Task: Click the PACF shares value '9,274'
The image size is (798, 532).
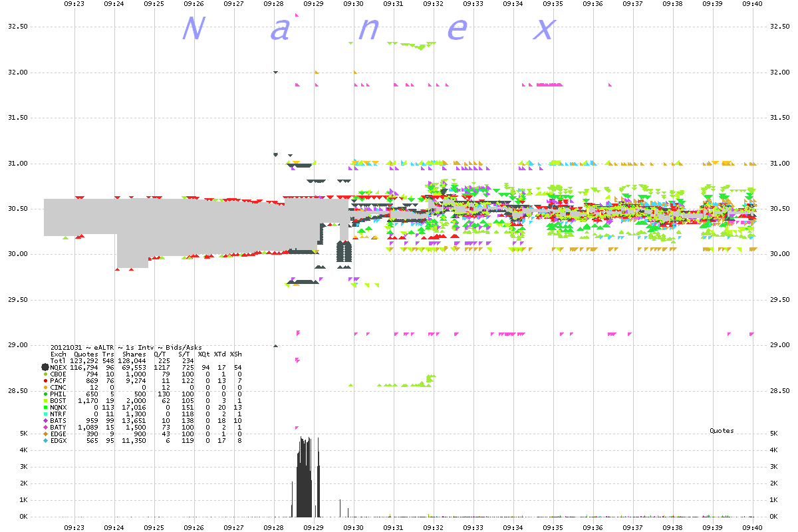Action: point(136,381)
